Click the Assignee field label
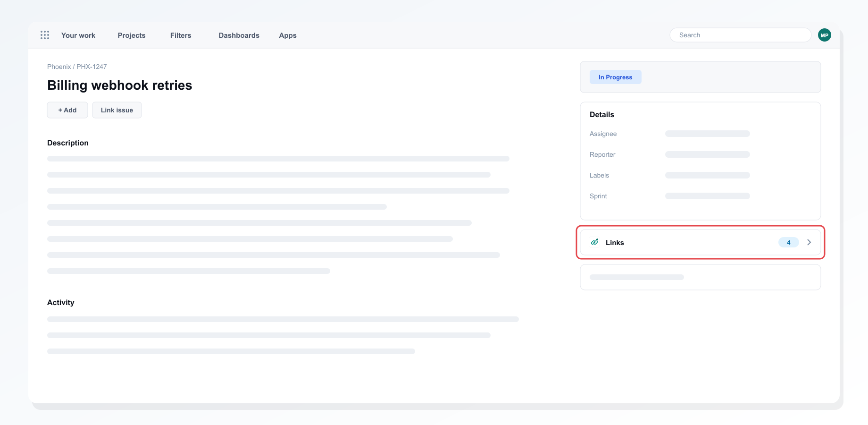This screenshot has width=868, height=425. coord(603,134)
